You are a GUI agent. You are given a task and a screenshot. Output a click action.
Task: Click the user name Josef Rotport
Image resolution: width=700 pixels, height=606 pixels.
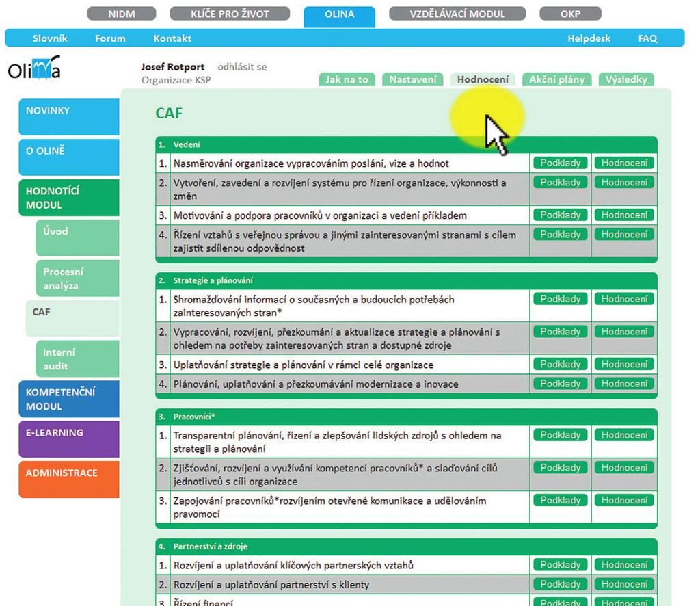coord(173,67)
